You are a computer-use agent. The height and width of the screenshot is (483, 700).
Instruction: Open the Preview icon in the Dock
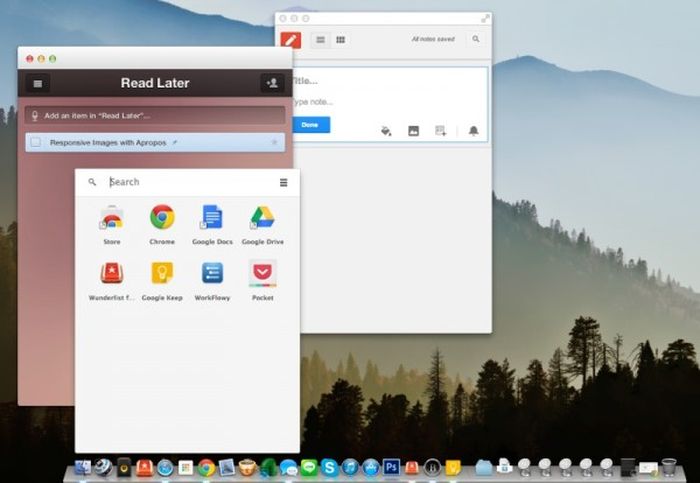(227, 468)
